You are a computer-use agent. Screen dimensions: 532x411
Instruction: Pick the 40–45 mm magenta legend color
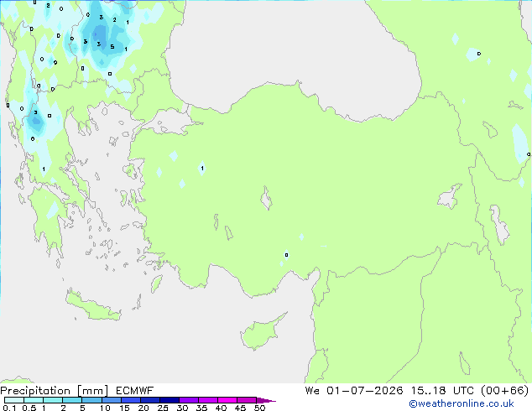(227, 400)
